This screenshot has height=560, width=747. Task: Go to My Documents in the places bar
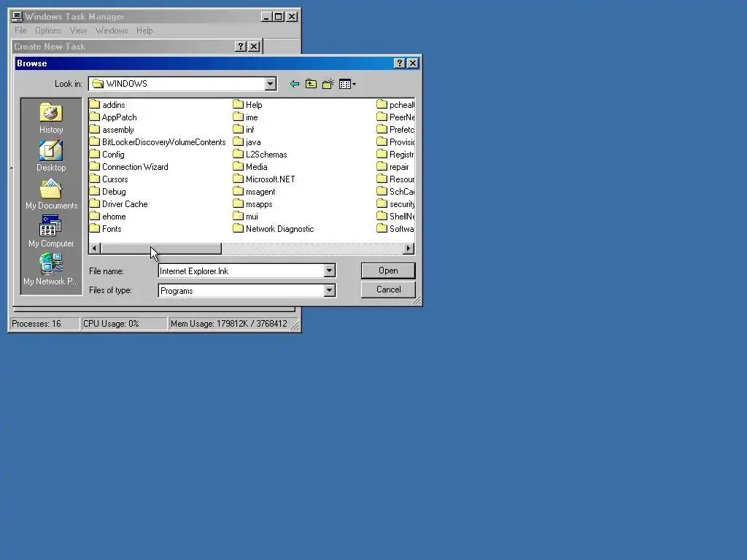pos(51,194)
